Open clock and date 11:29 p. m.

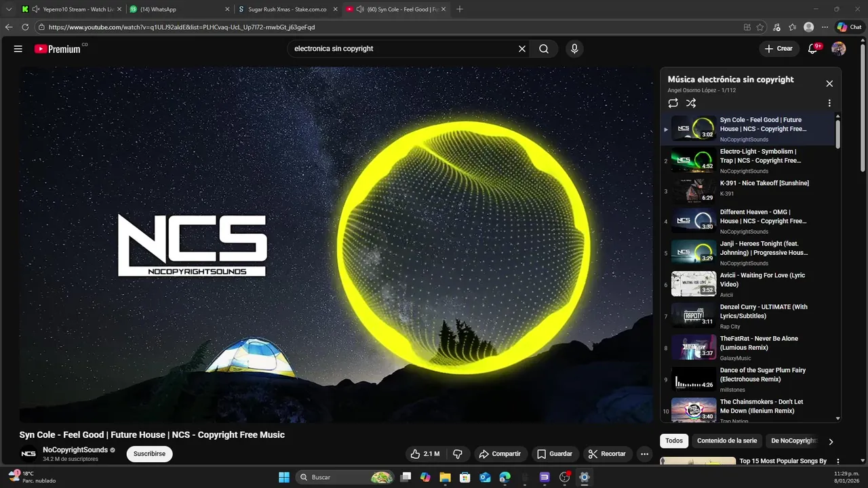click(847, 477)
